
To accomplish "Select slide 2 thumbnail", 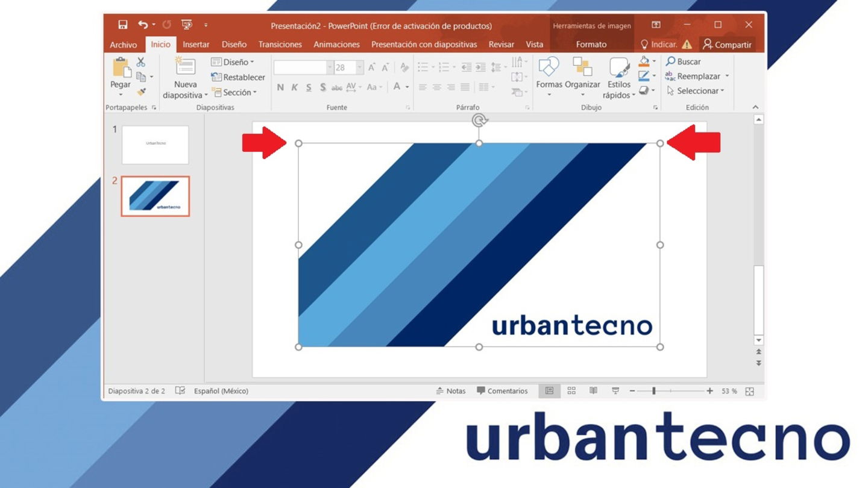I will tap(156, 196).
